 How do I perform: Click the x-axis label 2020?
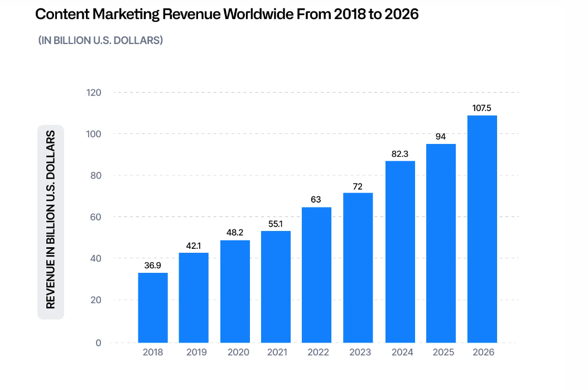[x=238, y=352]
